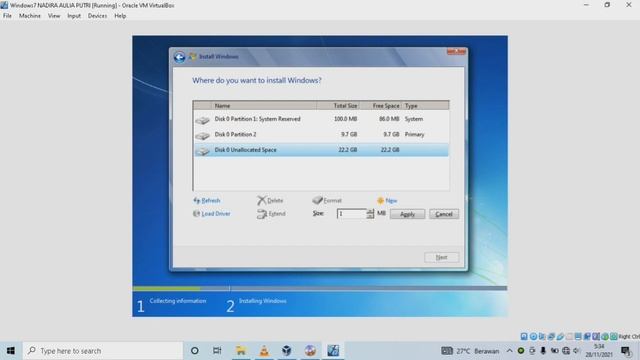Click disk icon of Partition 2 row
The width and height of the screenshot is (640, 360).
(x=202, y=136)
